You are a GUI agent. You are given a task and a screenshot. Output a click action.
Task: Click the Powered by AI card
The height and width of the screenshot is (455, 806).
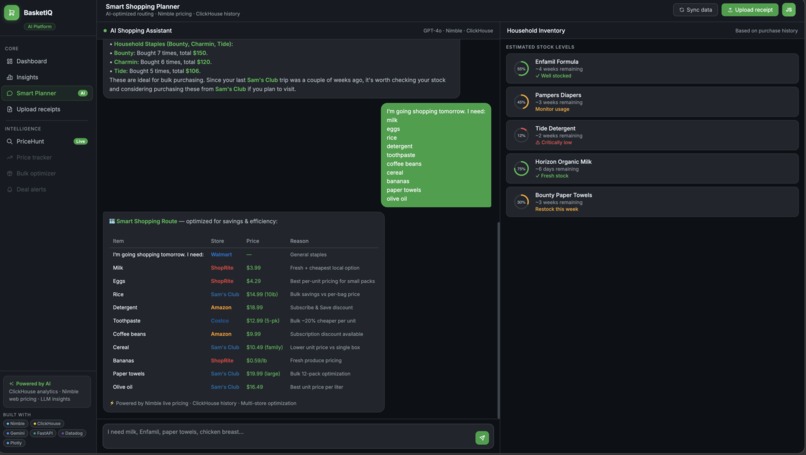tap(47, 392)
